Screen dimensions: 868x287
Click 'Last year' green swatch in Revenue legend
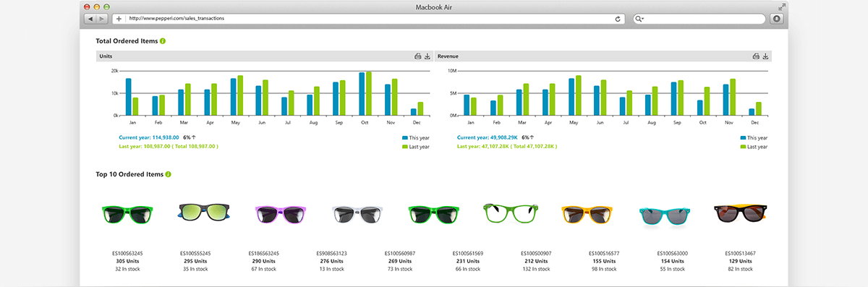[x=743, y=147]
